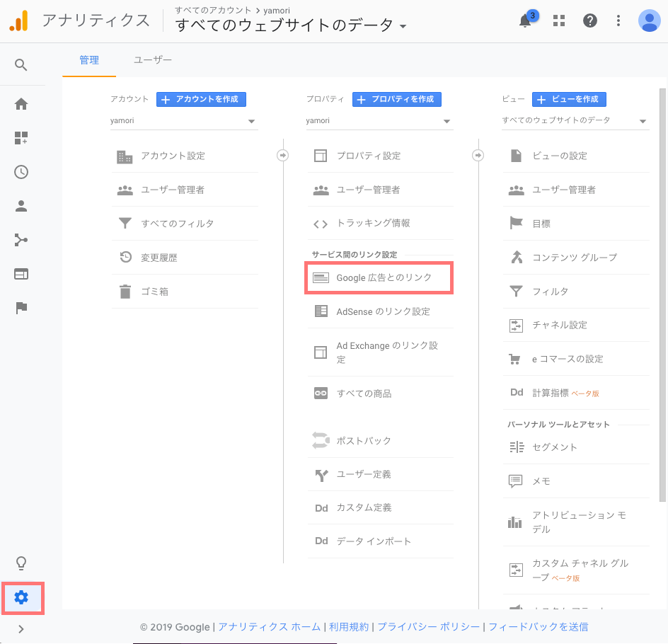Open ビューの設定

pyautogui.click(x=576, y=156)
